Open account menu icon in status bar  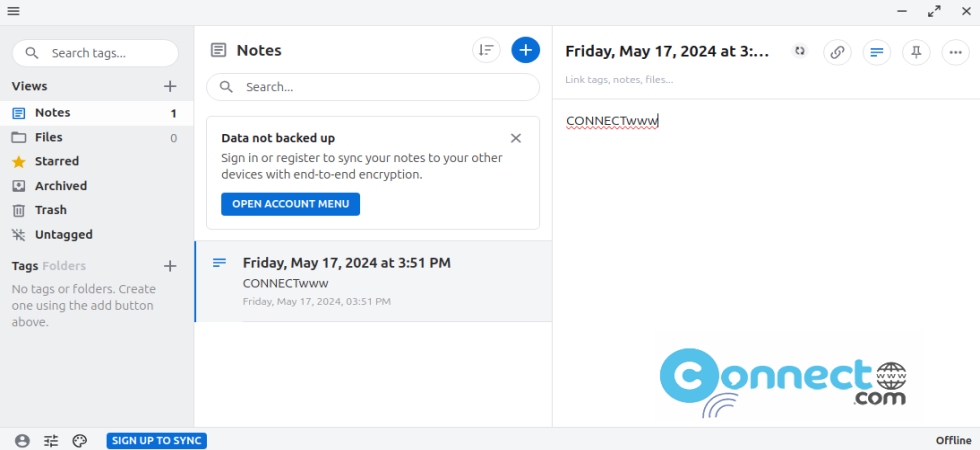tap(22, 441)
